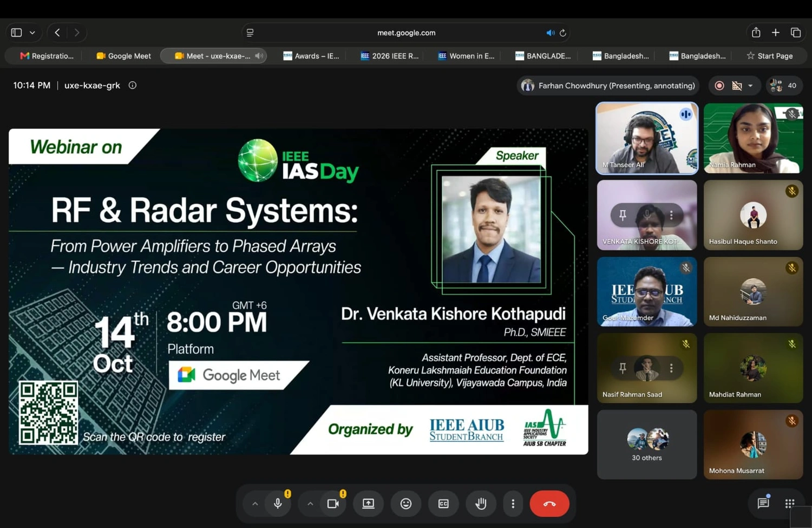
Task: Expand dropdown next to recording indicators
Action: coord(750,86)
